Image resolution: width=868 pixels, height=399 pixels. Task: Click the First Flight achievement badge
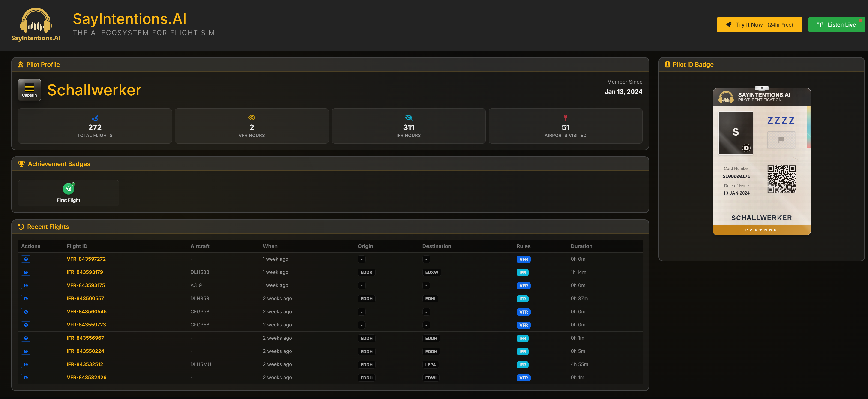pyautogui.click(x=68, y=193)
